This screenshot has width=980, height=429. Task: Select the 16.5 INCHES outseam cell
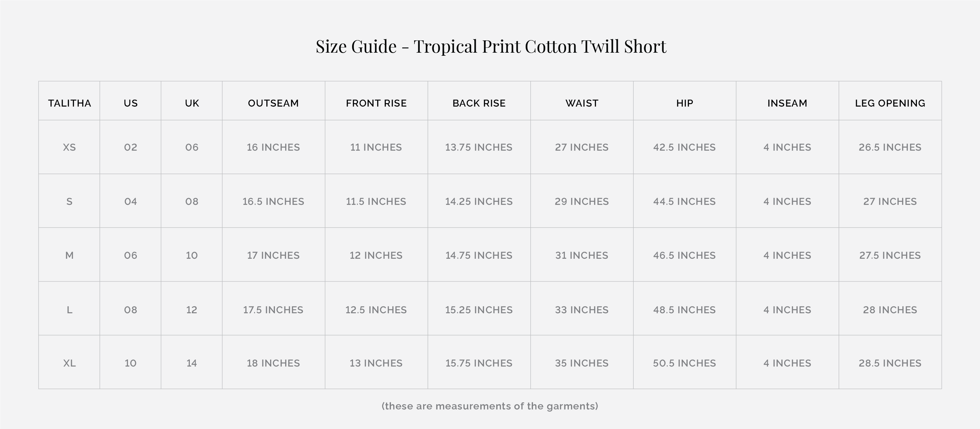(273, 201)
